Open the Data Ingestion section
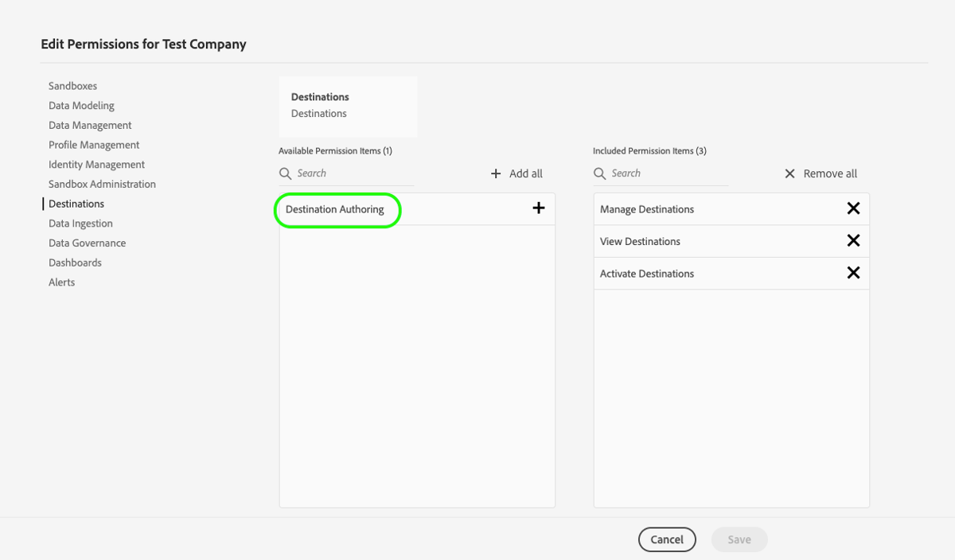Screen dimensions: 955x560 click(x=82, y=223)
